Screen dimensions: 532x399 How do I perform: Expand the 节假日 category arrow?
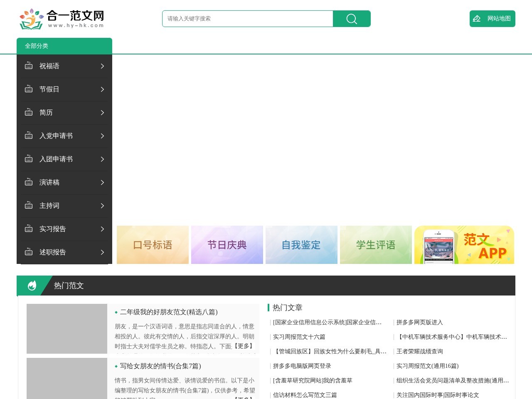pos(102,89)
